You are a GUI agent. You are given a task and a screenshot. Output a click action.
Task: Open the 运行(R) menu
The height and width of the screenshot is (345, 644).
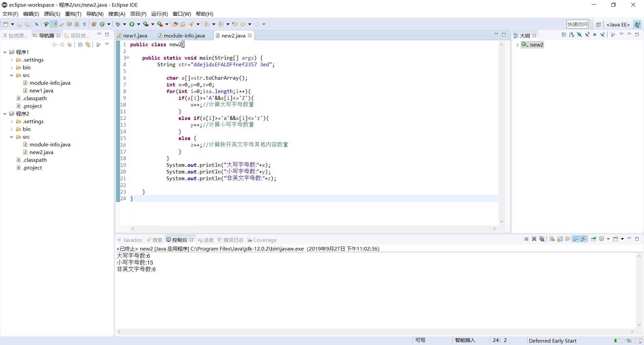click(159, 14)
